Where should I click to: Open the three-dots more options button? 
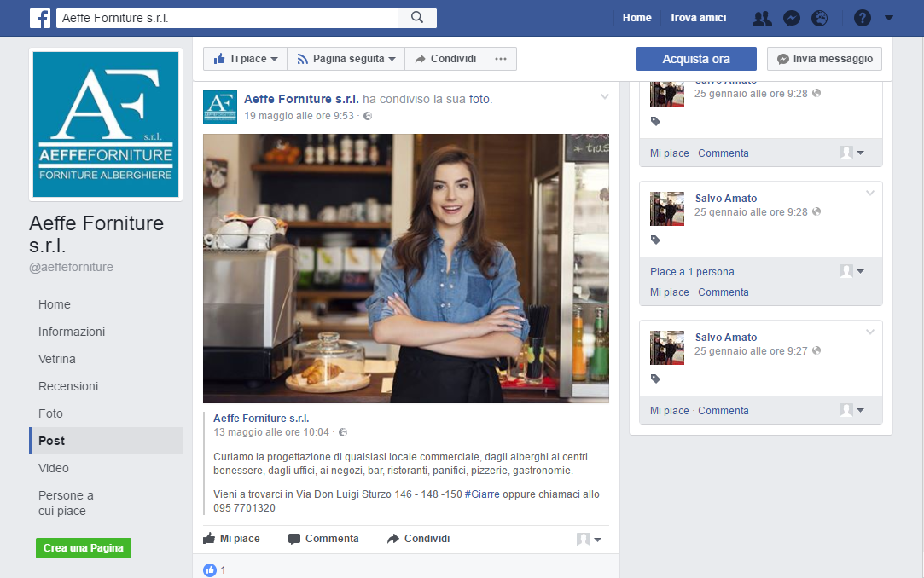[x=501, y=59]
